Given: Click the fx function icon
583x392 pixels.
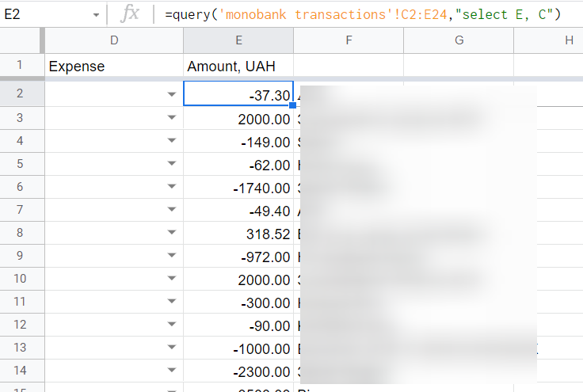Looking at the screenshot, I should 130,13.
